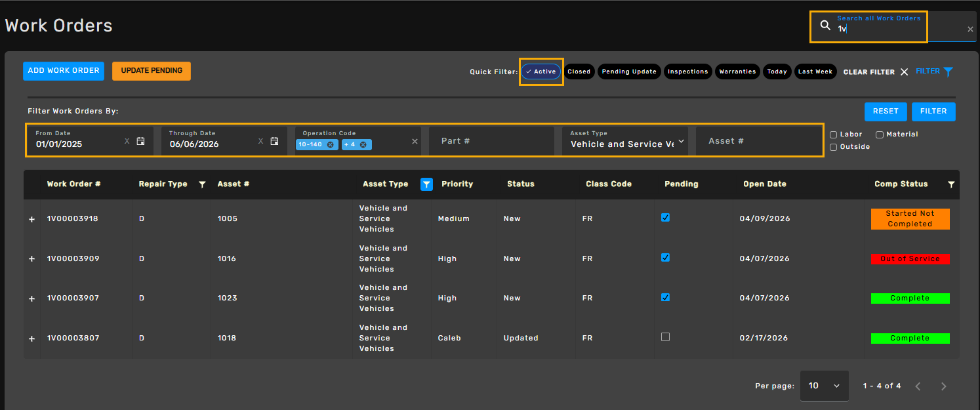Click the FILTER funnel icon at top right
Image resolution: width=980 pixels, height=410 pixels.
[948, 72]
